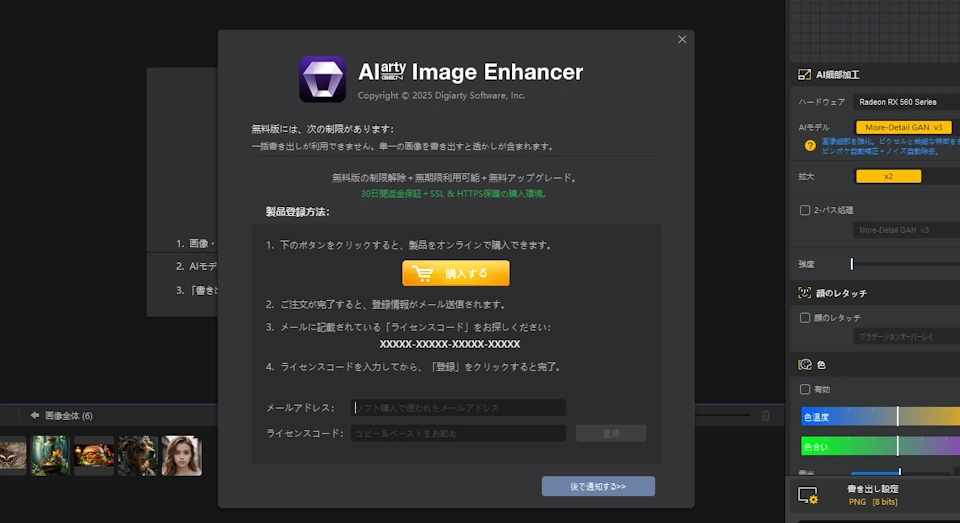Focus the メールアドレス email input field
The height and width of the screenshot is (523, 960).
coord(458,408)
